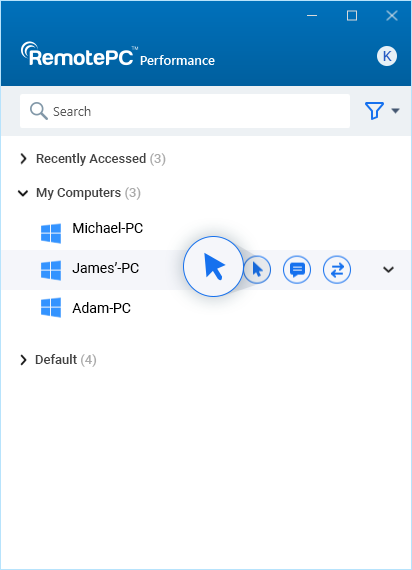This screenshot has height=570, width=412.
Task: Click the filter funnel icon
Action: [x=374, y=111]
